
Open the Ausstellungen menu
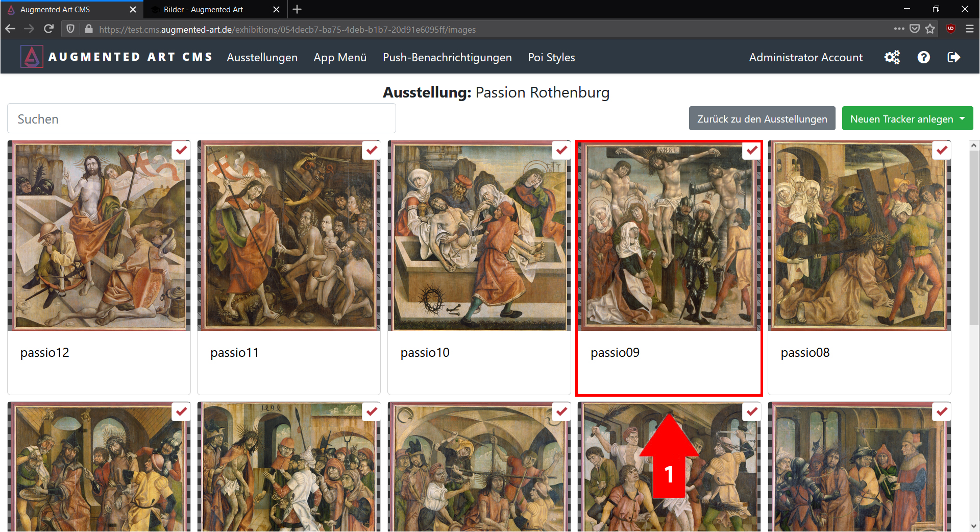click(262, 57)
